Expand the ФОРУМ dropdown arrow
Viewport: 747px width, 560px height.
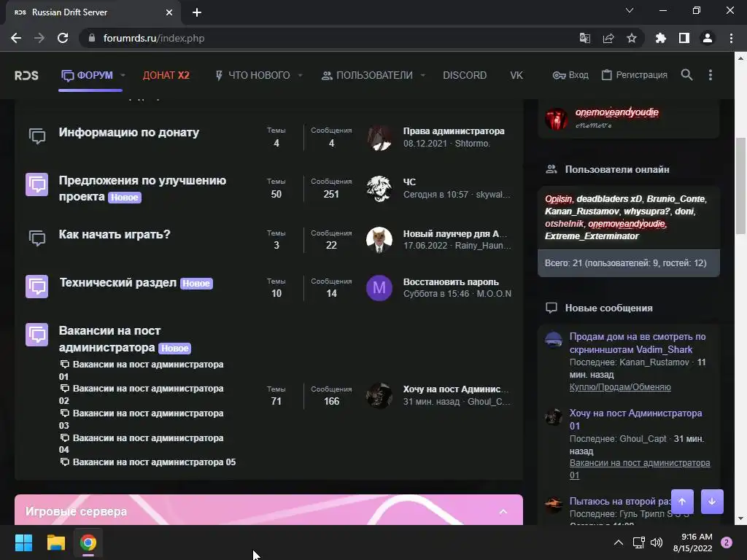(x=123, y=75)
